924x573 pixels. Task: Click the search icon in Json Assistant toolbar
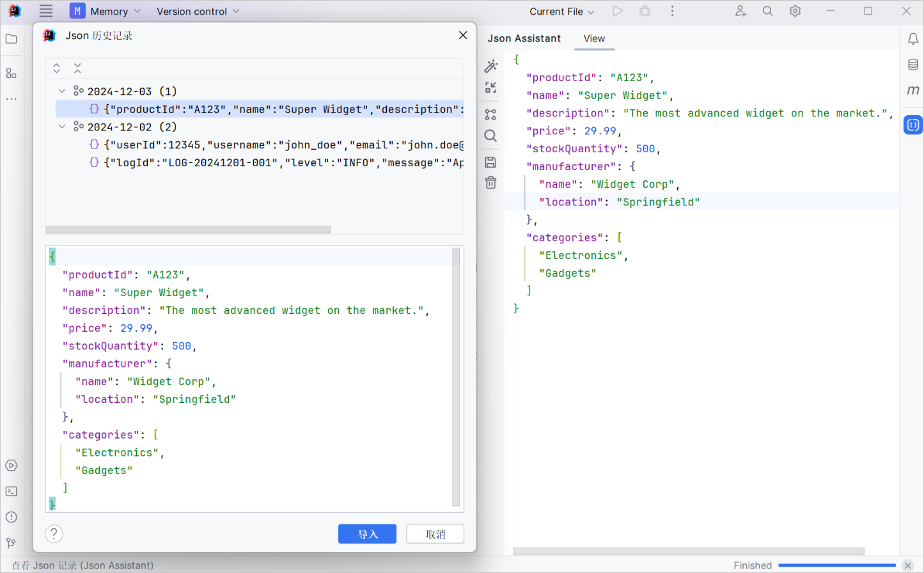[490, 136]
